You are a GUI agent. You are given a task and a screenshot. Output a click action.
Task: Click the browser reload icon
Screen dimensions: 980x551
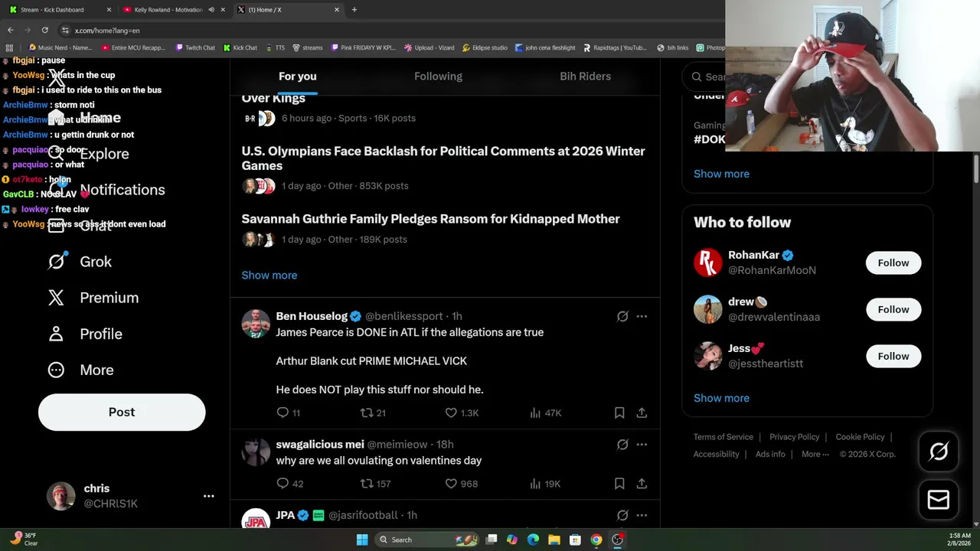(x=45, y=30)
